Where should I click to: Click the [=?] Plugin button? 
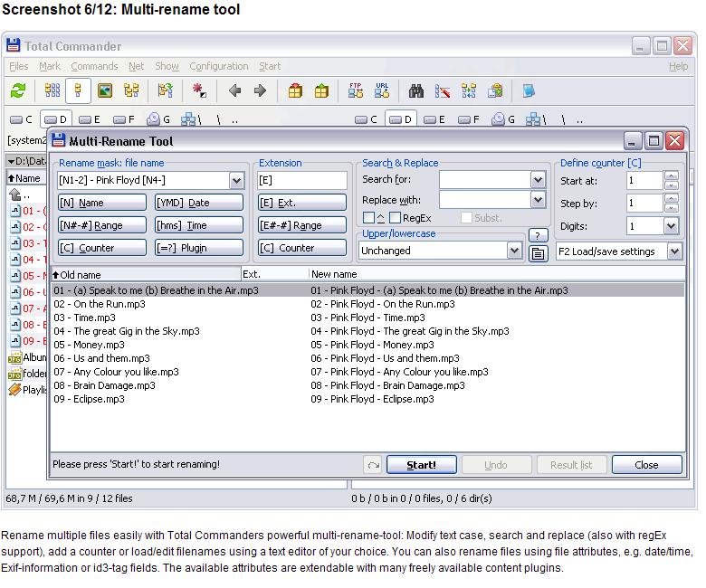199,248
